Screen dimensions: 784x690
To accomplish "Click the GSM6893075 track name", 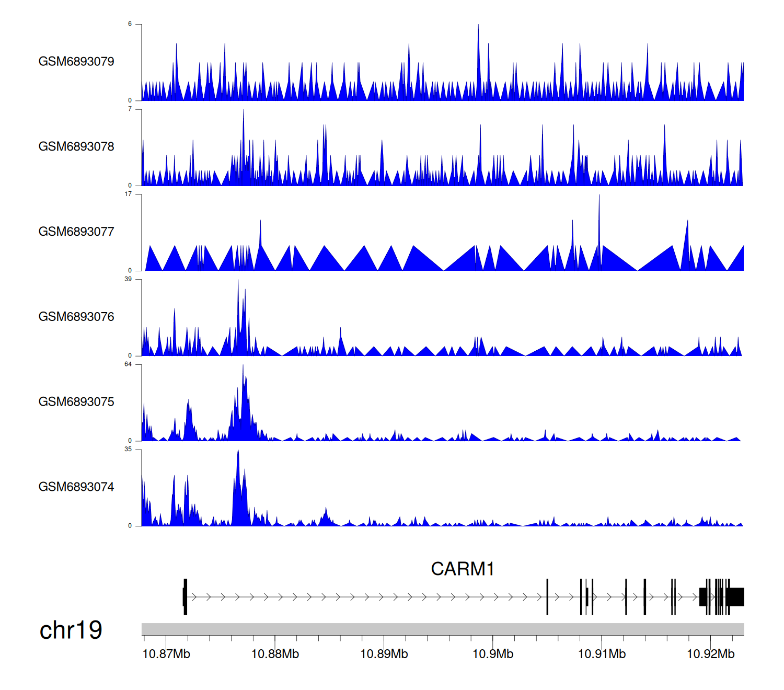I will [76, 402].
